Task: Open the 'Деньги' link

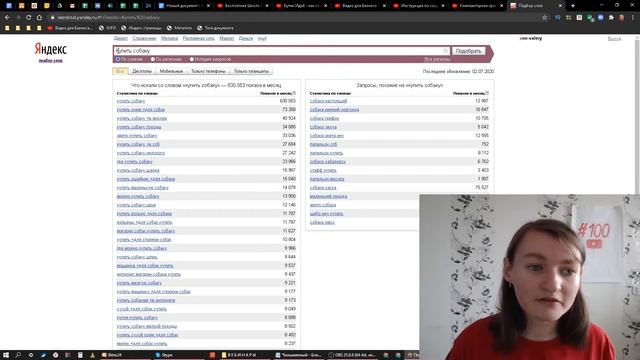Action: coord(246,38)
